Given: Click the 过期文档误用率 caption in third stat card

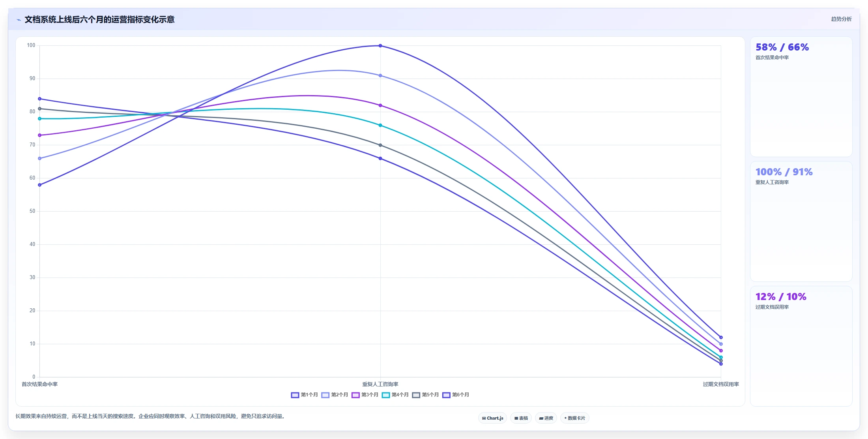Looking at the screenshot, I should (x=772, y=307).
